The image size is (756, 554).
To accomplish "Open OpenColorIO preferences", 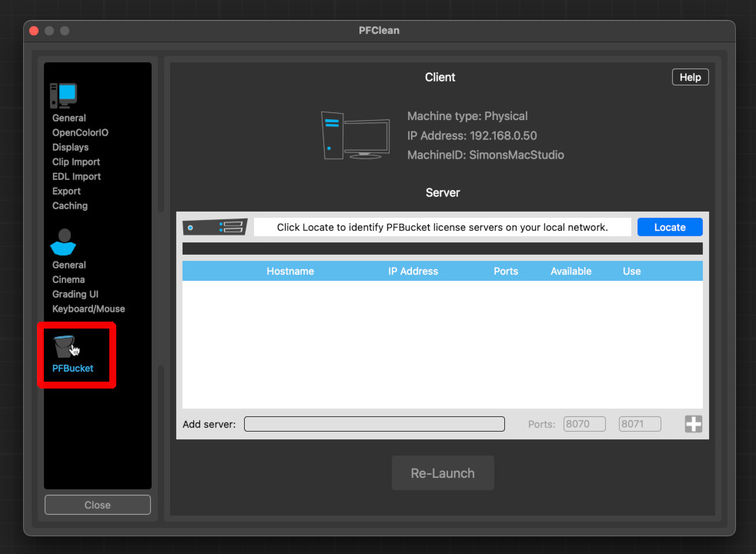I will (x=80, y=132).
